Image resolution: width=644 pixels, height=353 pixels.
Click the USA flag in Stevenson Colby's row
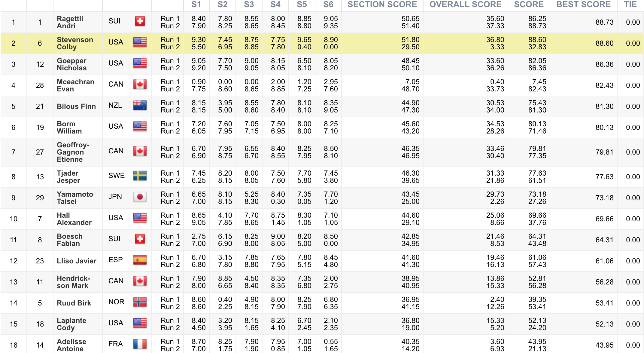tap(140, 42)
